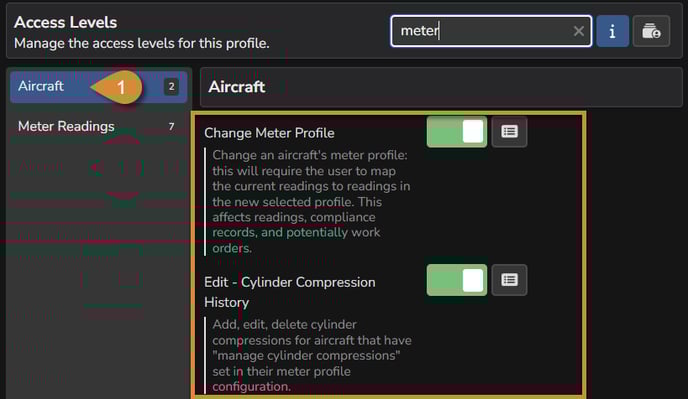Click "Manage the access levels" subtitle
Image resolution: width=688 pixels, height=399 pixels.
click(142, 43)
